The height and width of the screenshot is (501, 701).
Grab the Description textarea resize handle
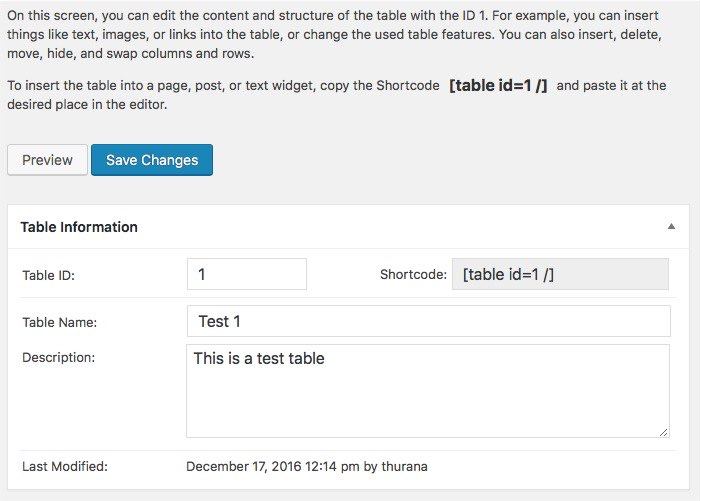point(663,431)
